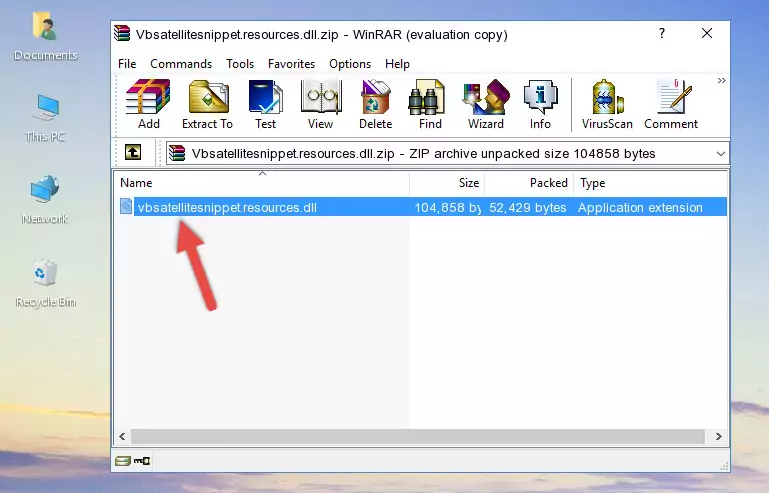This screenshot has width=769, height=493.
Task: Click the drive icon in status bar
Action: [123, 461]
